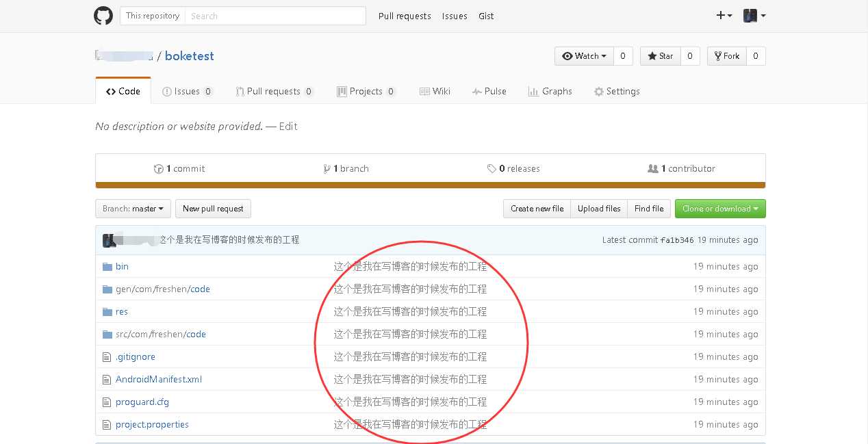Click the This repository search scope

pos(153,16)
